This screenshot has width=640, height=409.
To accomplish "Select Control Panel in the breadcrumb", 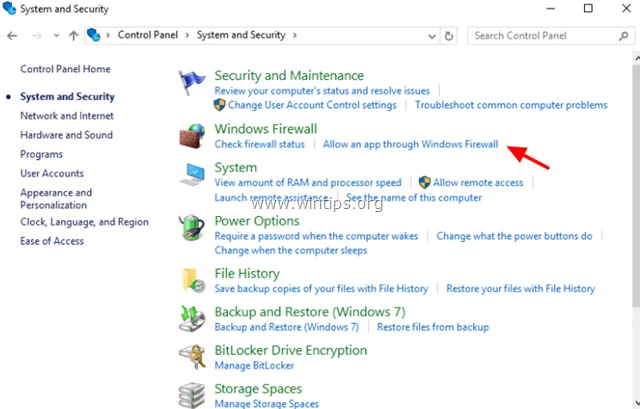I will (x=148, y=35).
